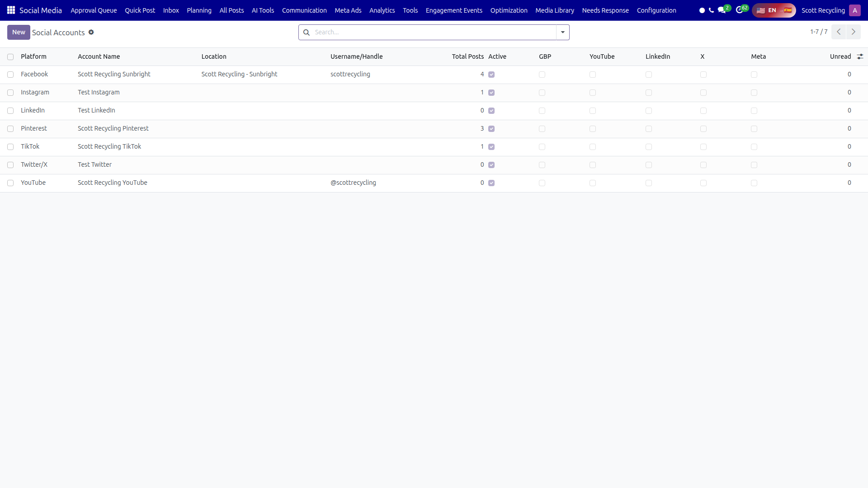Select the TikTok row checkbox
This screenshot has height=488, width=868.
[10, 147]
